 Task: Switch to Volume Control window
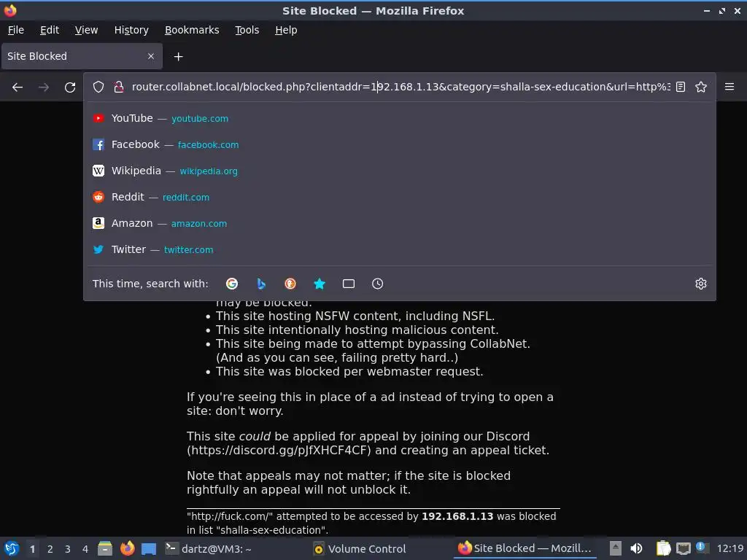pyautogui.click(x=381, y=548)
